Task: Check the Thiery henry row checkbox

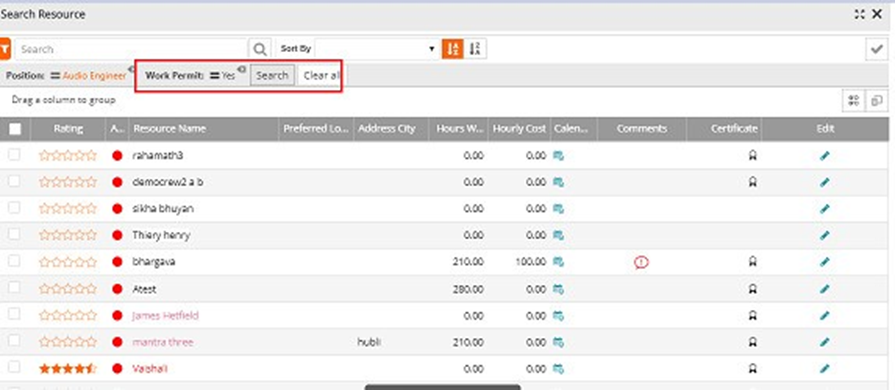Action: click(x=14, y=234)
